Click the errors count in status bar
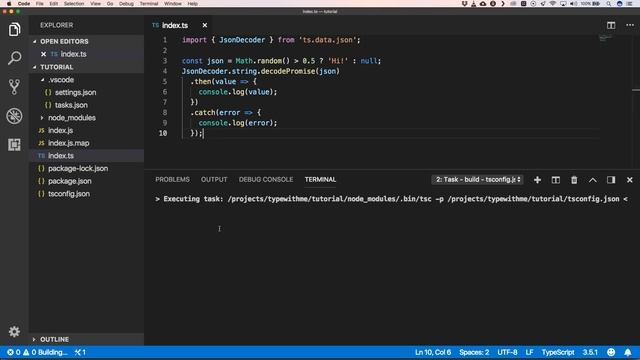This screenshot has height=360, width=640. (x=13, y=352)
